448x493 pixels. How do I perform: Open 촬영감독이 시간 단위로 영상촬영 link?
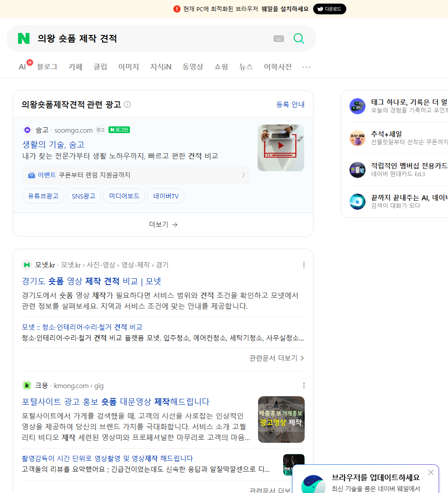(x=107, y=458)
